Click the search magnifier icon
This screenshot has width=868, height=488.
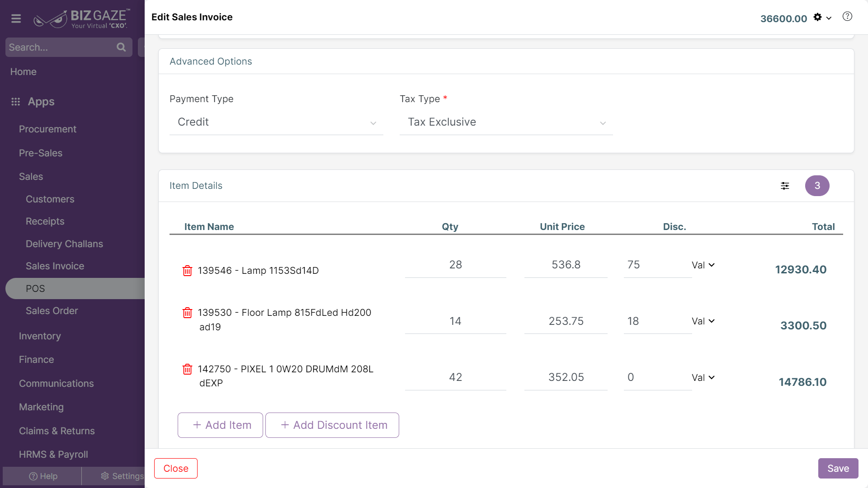click(121, 47)
